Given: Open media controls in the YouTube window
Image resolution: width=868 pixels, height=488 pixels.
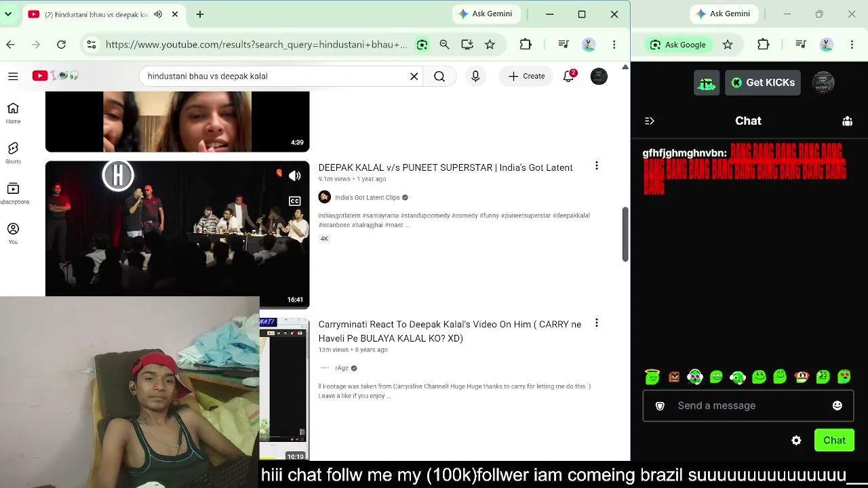Looking at the screenshot, I should pos(563,45).
